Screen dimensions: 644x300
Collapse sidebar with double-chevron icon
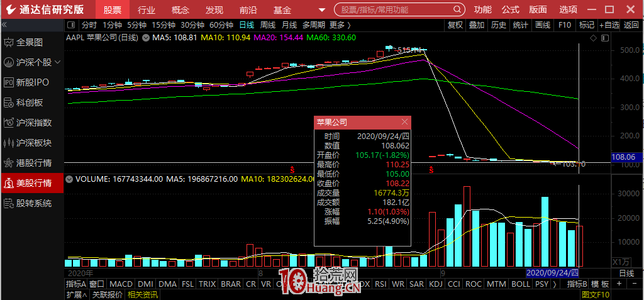click(4, 25)
